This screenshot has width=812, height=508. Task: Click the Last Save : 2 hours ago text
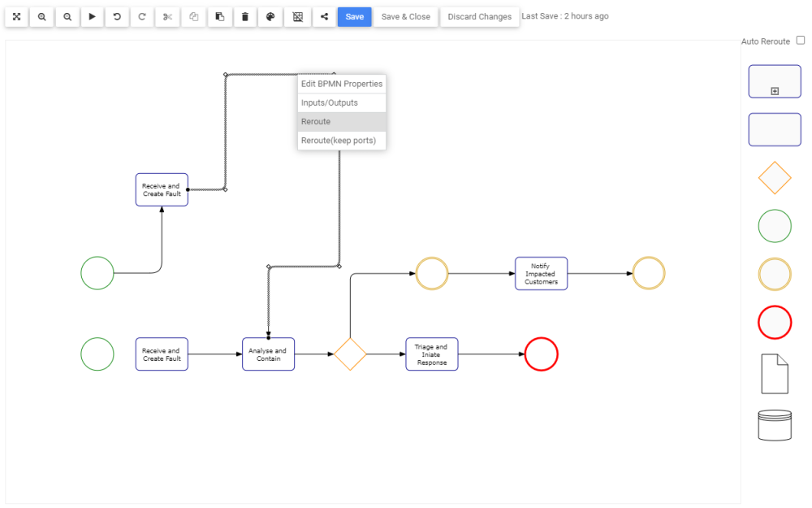click(565, 16)
